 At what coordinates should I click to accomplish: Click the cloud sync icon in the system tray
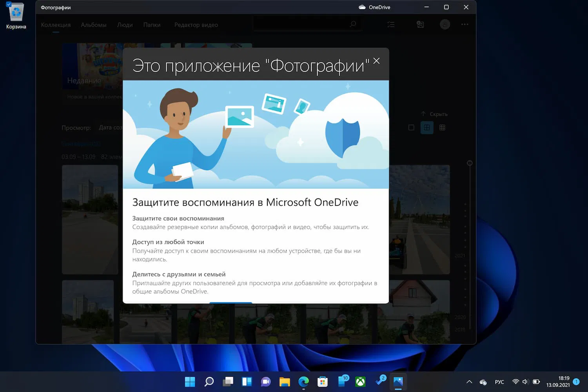point(483,382)
